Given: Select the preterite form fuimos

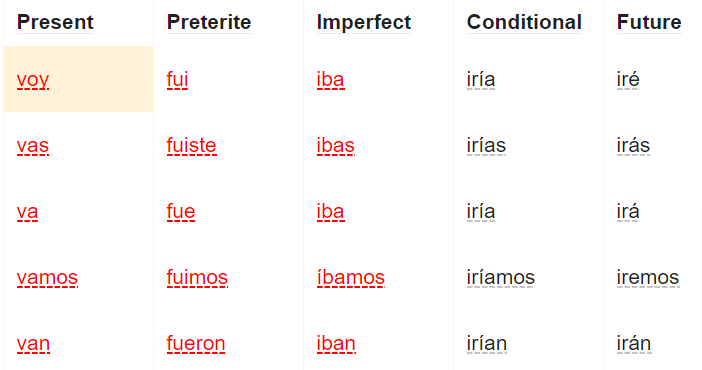Looking at the screenshot, I should tap(197, 278).
